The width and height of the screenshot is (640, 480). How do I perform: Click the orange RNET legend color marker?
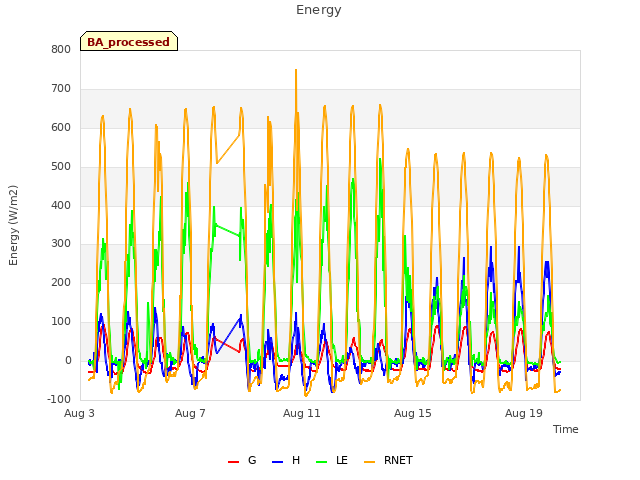pos(369,462)
